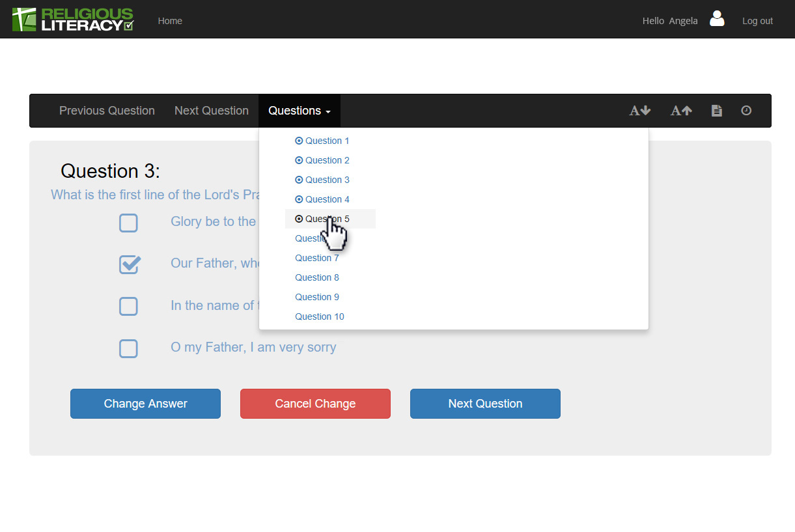Click the Religious Literacy logo
The height and width of the screenshot is (532, 795).
click(73, 20)
